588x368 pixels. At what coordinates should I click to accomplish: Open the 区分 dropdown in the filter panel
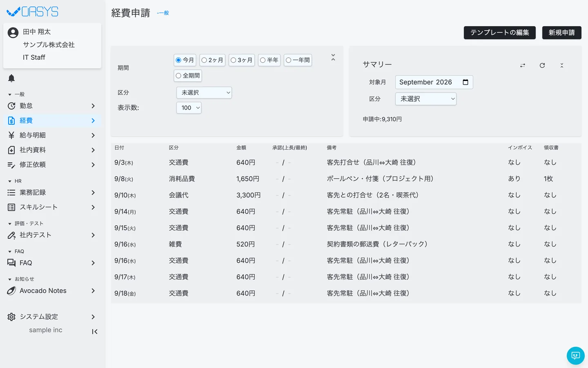click(x=204, y=93)
